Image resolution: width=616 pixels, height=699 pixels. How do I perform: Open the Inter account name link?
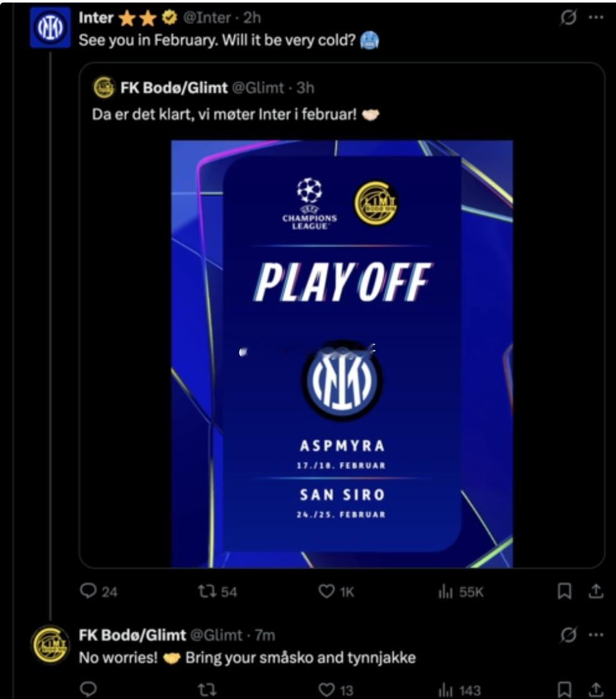coord(95,19)
